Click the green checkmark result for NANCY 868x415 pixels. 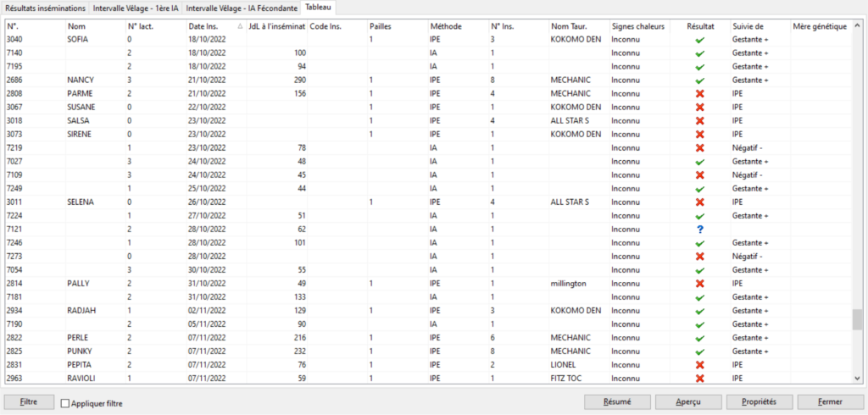(x=699, y=80)
